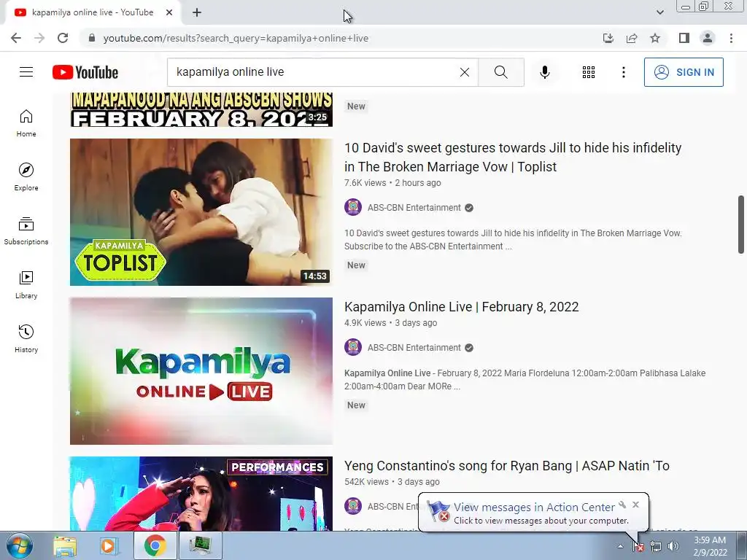The image size is (747, 560).
Task: Click the browser forward arrow
Action: pyautogui.click(x=39, y=38)
